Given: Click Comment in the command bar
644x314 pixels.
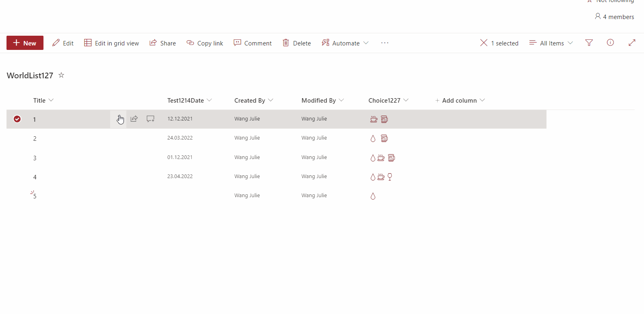Looking at the screenshot, I should pos(253,43).
